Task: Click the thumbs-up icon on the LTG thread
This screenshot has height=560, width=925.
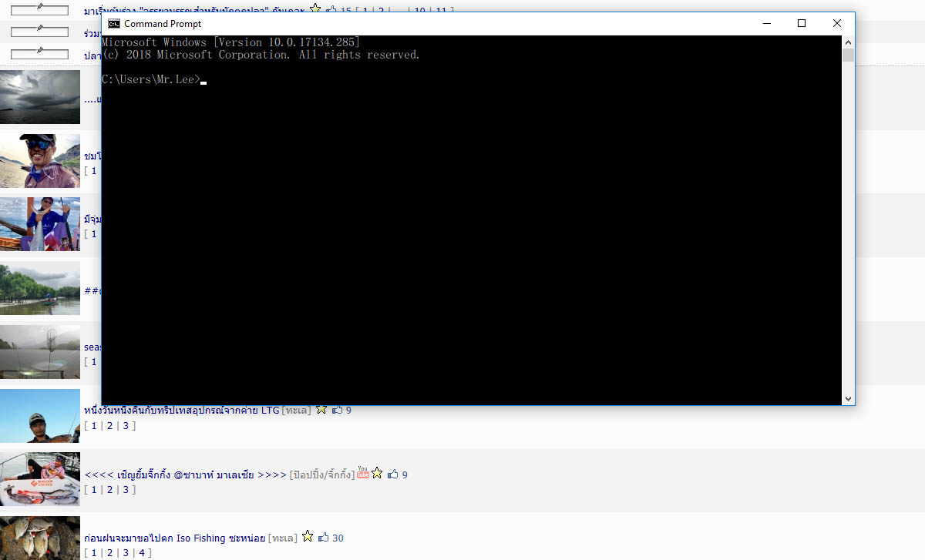Action: point(337,411)
